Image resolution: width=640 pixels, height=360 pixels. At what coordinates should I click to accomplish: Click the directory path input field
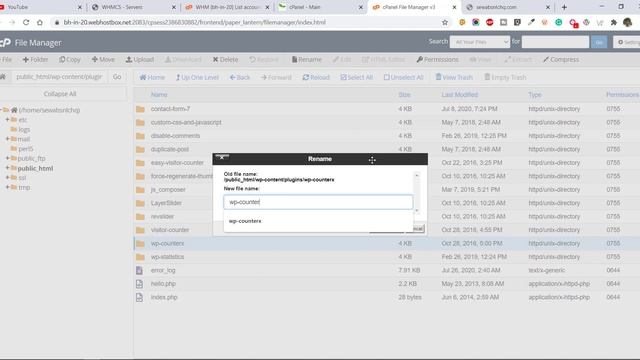pyautogui.click(x=60, y=77)
